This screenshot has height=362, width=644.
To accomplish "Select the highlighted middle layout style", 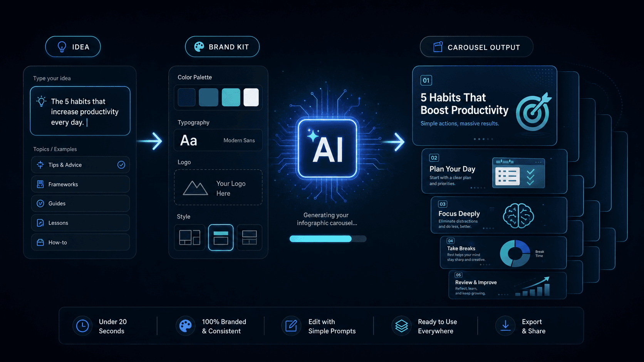I will (221, 237).
